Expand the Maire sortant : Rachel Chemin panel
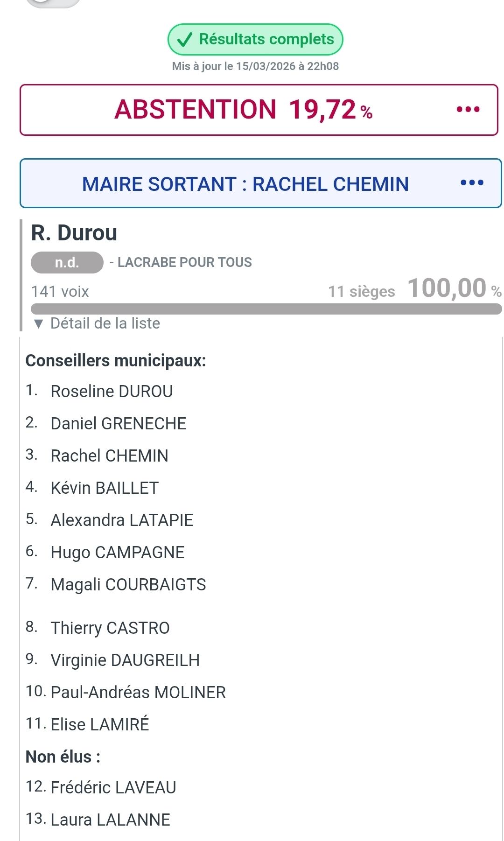This screenshot has width=504, height=841. 245,184
